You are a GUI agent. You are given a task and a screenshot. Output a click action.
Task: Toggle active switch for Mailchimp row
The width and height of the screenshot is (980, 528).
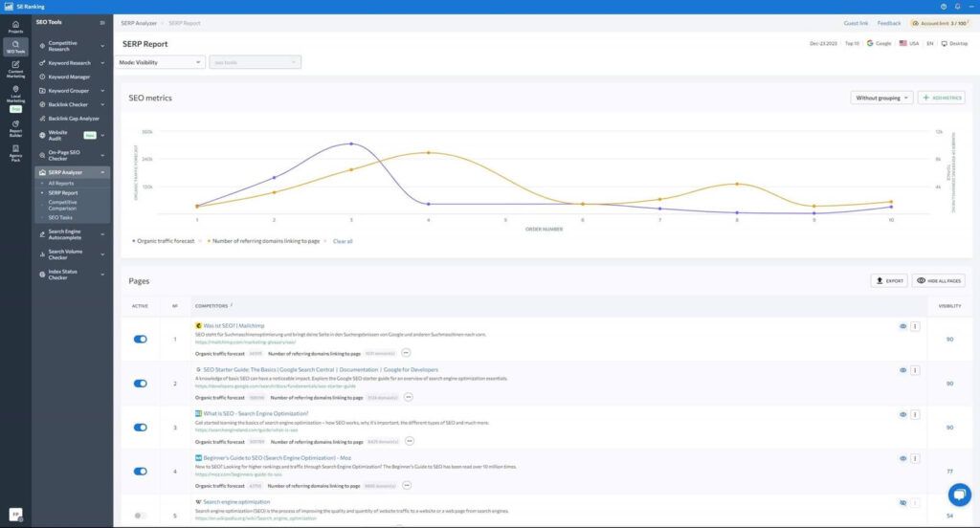pos(140,340)
